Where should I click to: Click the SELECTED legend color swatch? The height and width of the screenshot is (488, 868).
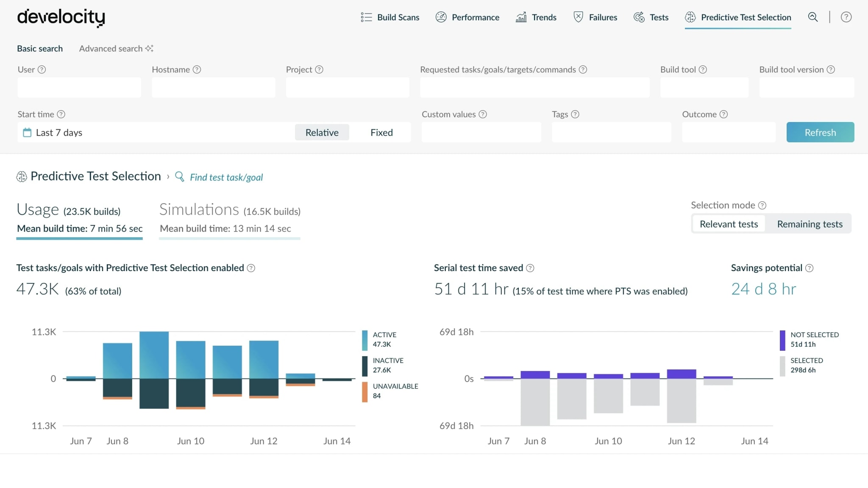(x=782, y=366)
